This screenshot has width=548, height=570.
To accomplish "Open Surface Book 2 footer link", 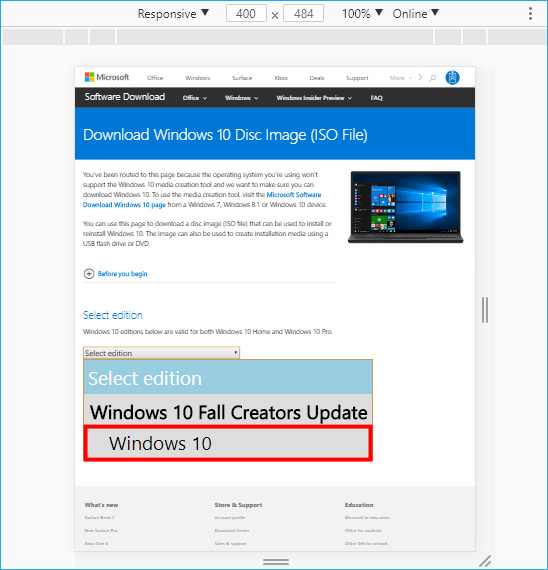I will tap(99, 518).
